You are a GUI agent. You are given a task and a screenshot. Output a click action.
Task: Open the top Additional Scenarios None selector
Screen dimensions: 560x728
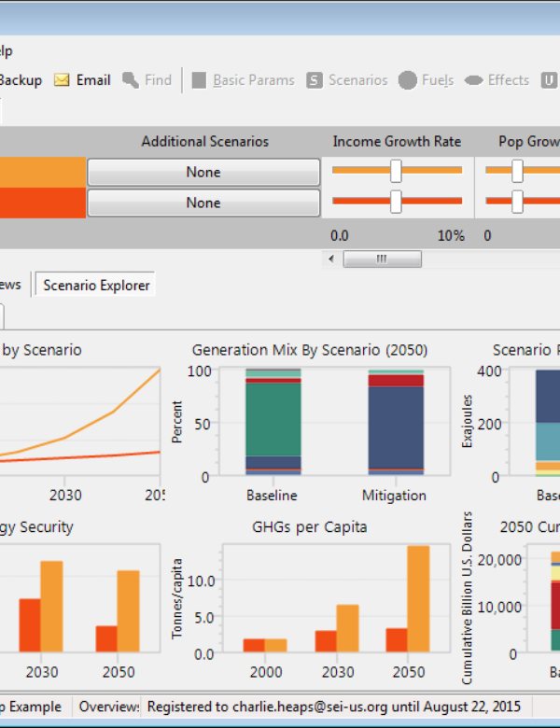(x=203, y=173)
